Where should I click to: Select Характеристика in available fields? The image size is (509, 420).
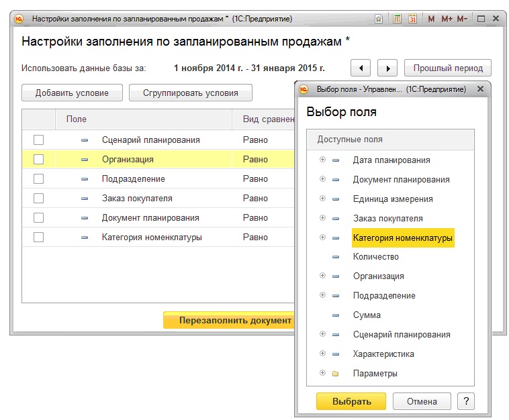383,354
